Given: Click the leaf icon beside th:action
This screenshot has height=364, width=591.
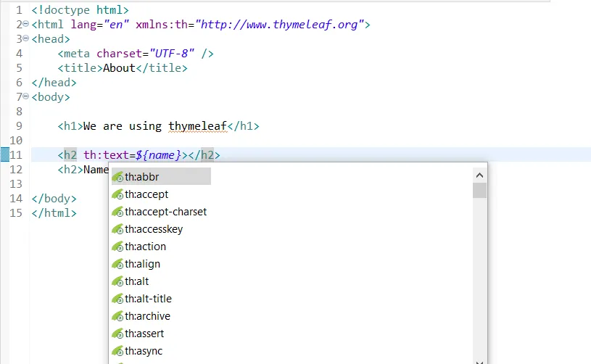Looking at the screenshot, I should (x=118, y=247).
